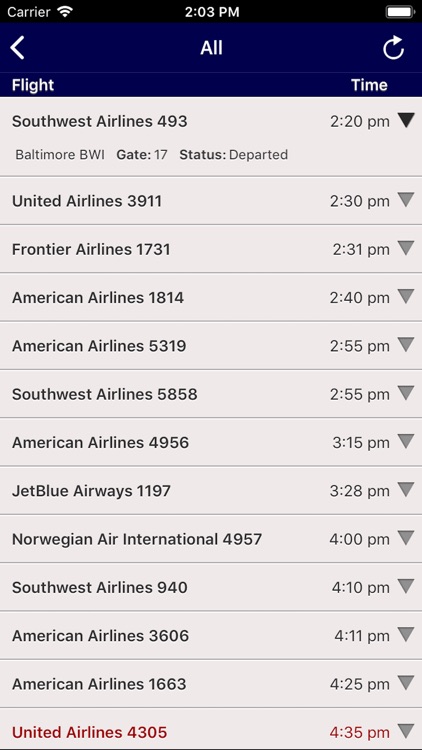This screenshot has width=422, height=750.
Task: Select Southwest Airlines 940 flight name
Action: tap(100, 587)
